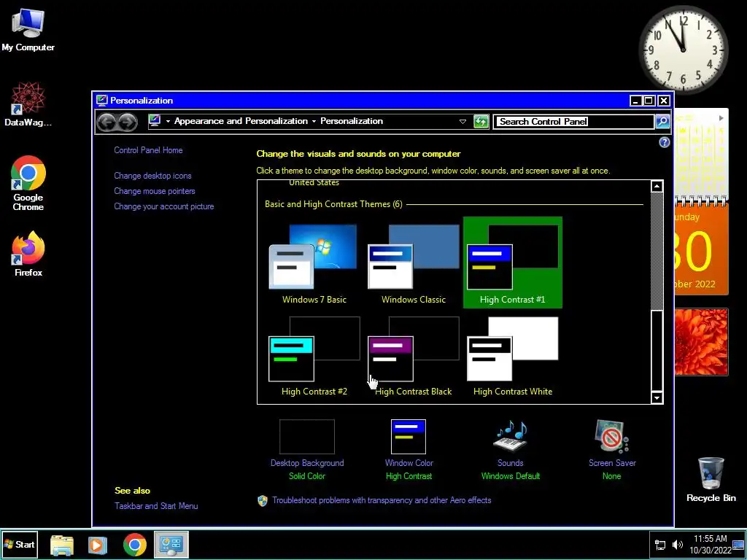Image resolution: width=747 pixels, height=560 pixels.
Task: Refresh the Personalization address bar
Action: 481,122
